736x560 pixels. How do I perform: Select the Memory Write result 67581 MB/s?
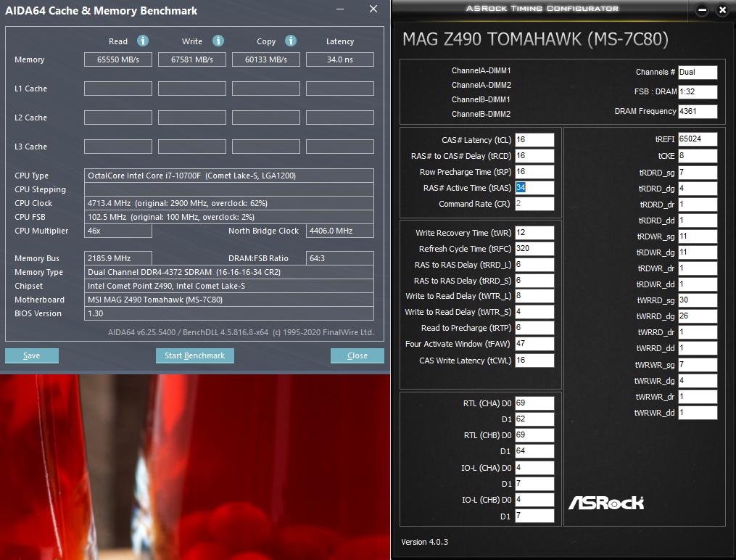pyautogui.click(x=192, y=59)
